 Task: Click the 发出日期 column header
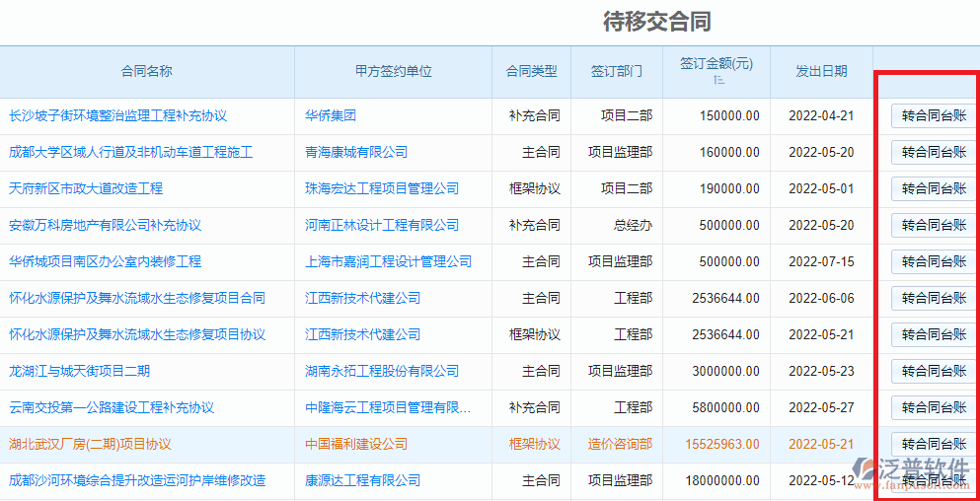point(821,71)
